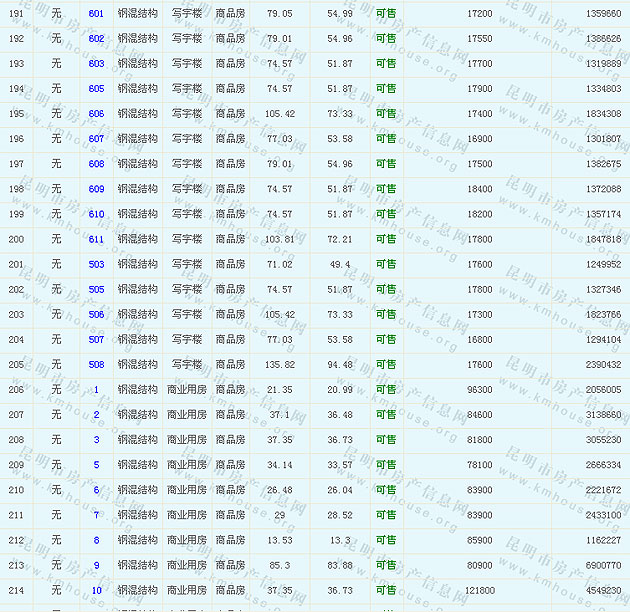Click room 506 hyperlink
The image size is (630, 612).
96,314
